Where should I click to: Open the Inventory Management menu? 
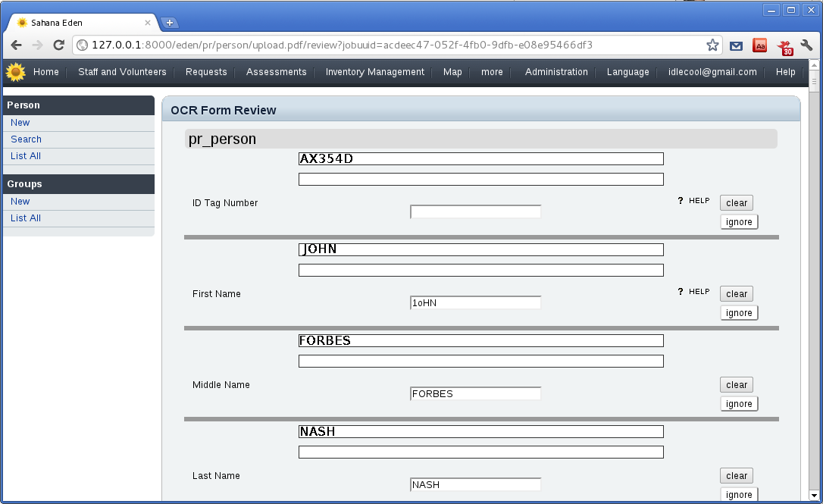click(x=374, y=72)
